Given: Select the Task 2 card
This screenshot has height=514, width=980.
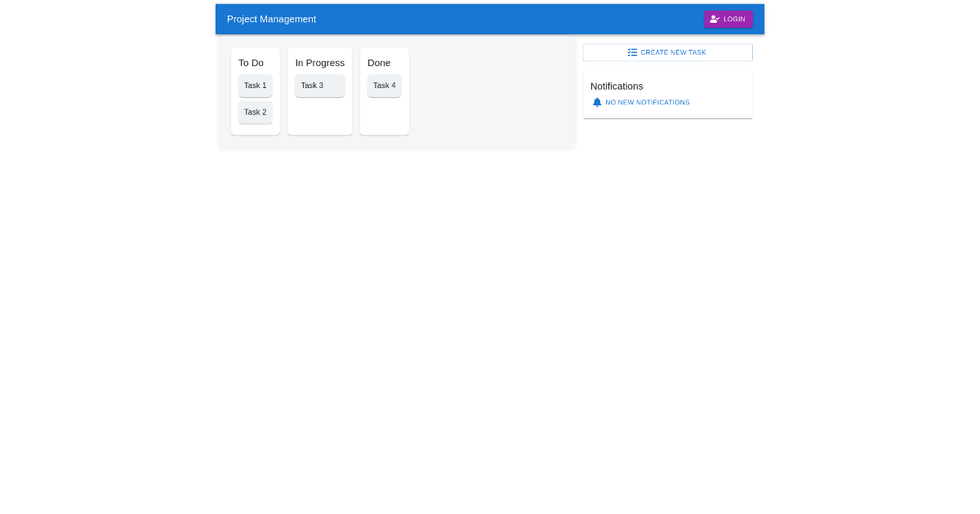Looking at the screenshot, I should click(256, 113).
